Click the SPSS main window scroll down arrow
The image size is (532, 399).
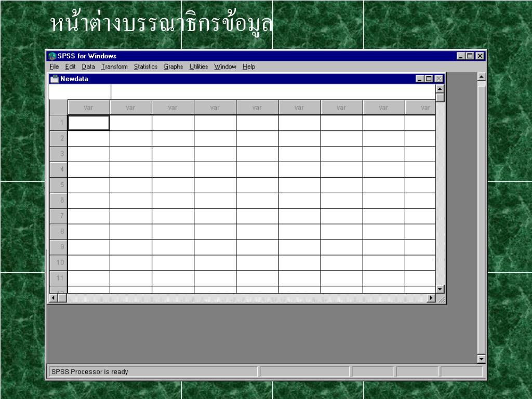click(482, 359)
